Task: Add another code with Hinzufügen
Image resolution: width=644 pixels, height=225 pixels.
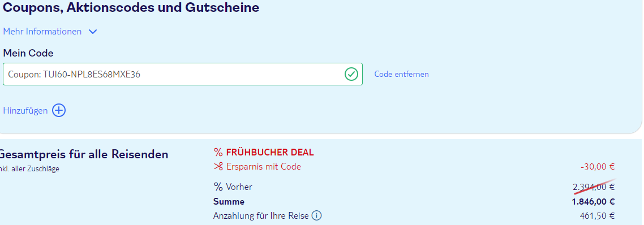Action: pyautogui.click(x=25, y=110)
